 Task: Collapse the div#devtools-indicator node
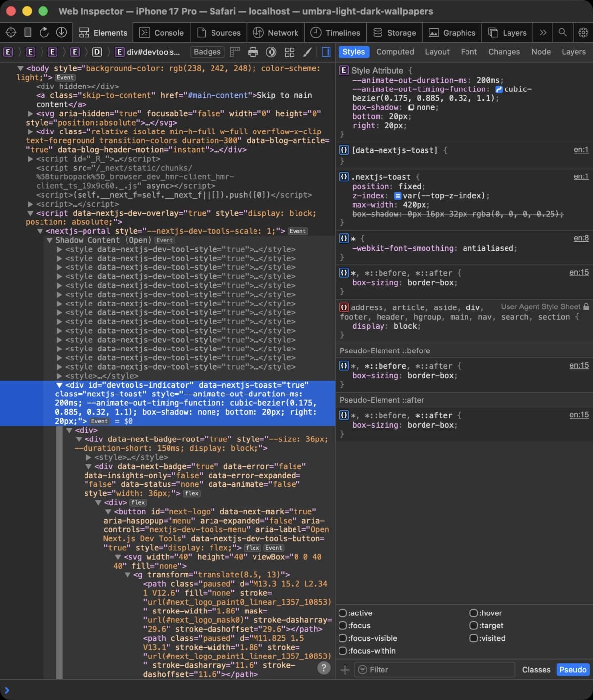click(59, 385)
